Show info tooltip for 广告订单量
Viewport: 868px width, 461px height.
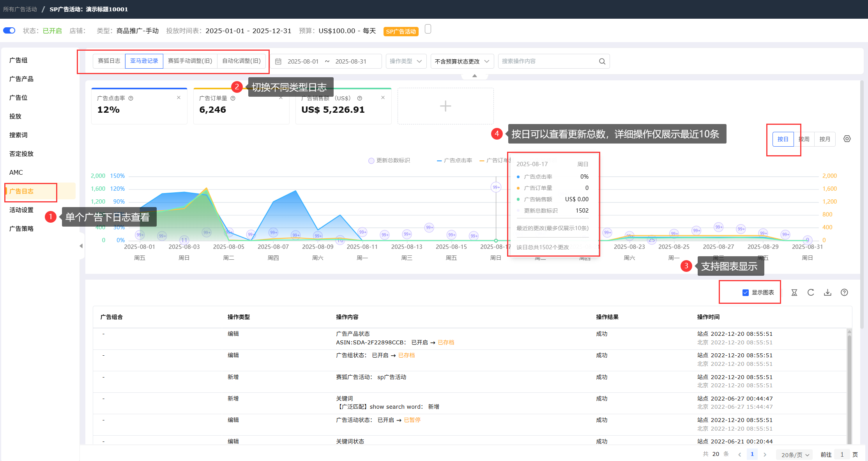tap(233, 98)
